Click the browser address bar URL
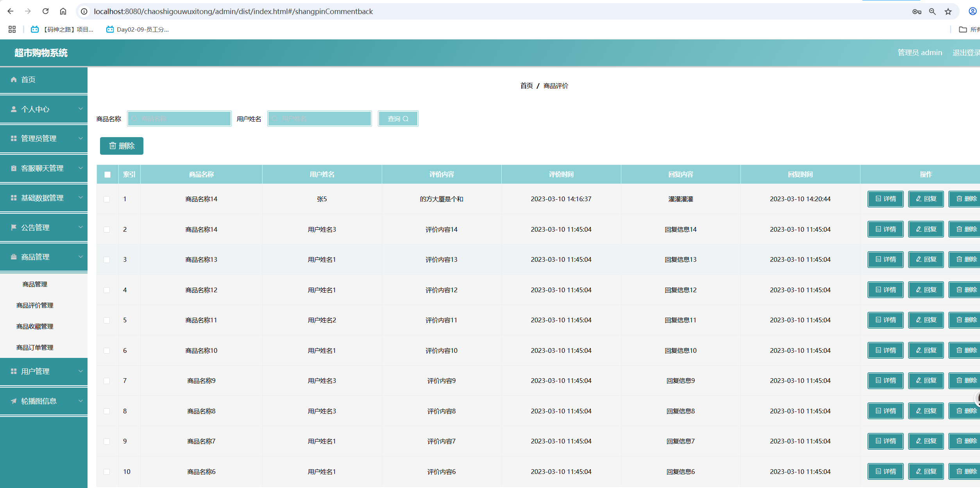 coord(233,11)
